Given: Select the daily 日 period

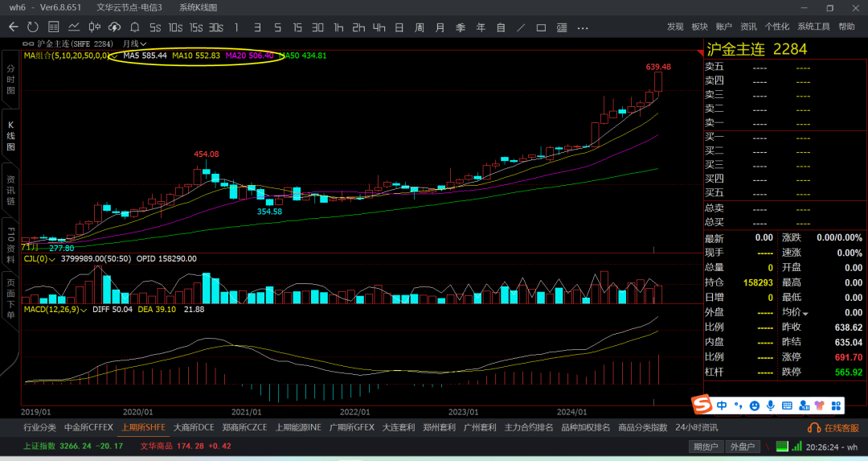Looking at the screenshot, I should pos(399,27).
